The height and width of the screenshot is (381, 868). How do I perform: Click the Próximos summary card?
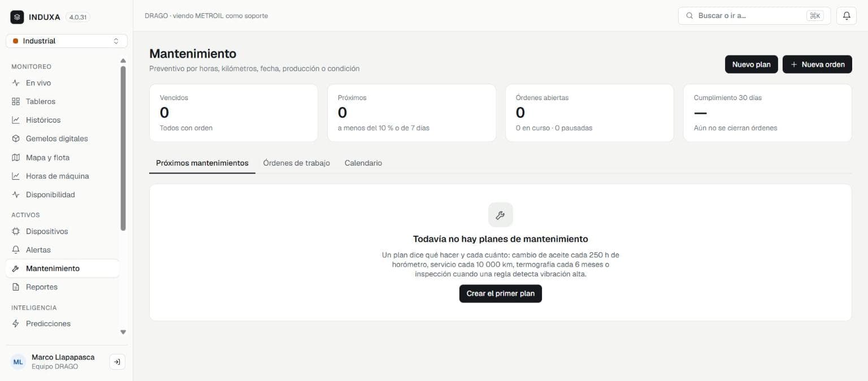click(x=411, y=113)
